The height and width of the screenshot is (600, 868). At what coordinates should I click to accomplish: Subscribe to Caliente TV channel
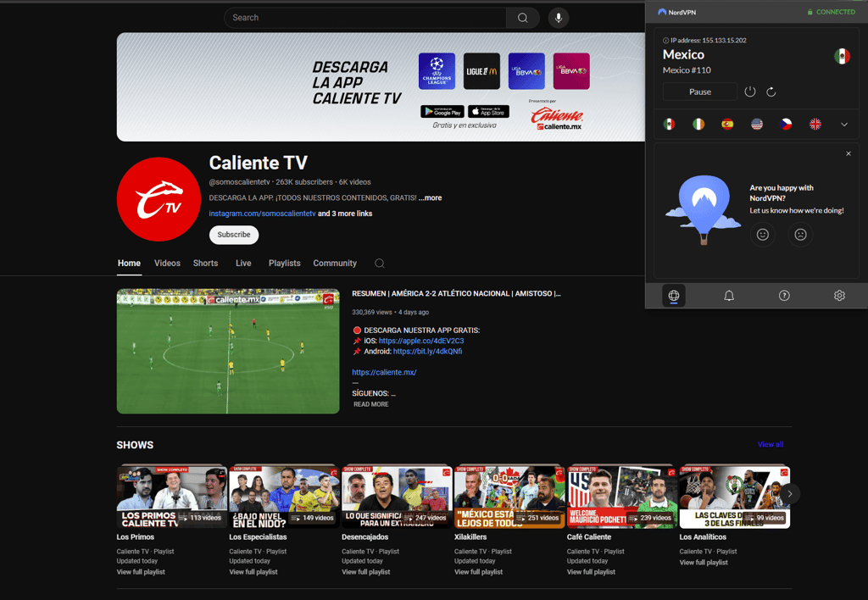(x=234, y=235)
